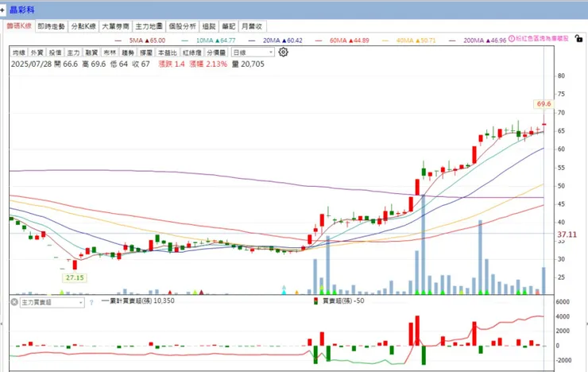Switch to 大單券商 tab
588x372 pixels.
click(115, 26)
